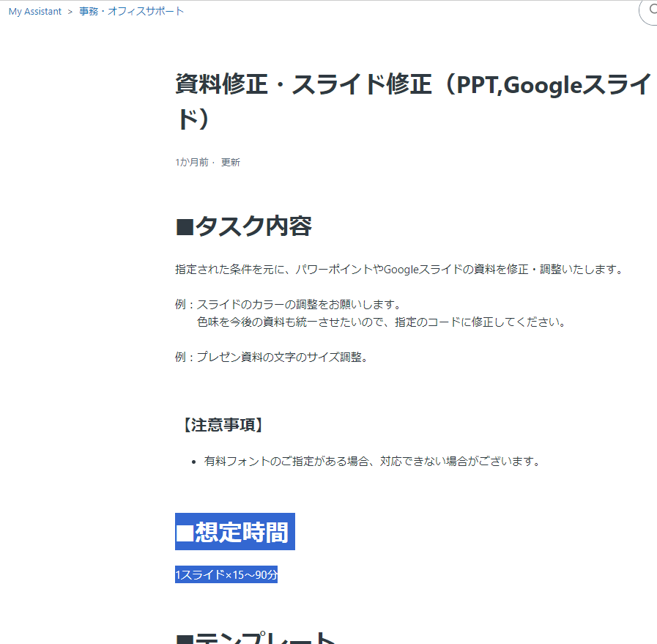657x644 pixels.
Task: Click the paragraph starting with 指定された条件を元に
Action: coord(399,269)
